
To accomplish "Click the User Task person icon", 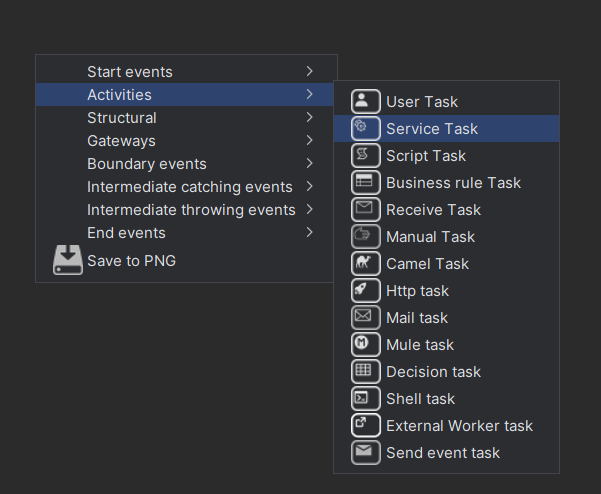I will tap(366, 101).
